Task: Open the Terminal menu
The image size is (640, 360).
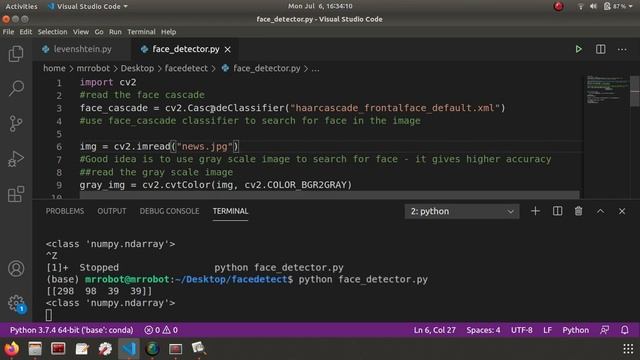Action: tap(141, 32)
